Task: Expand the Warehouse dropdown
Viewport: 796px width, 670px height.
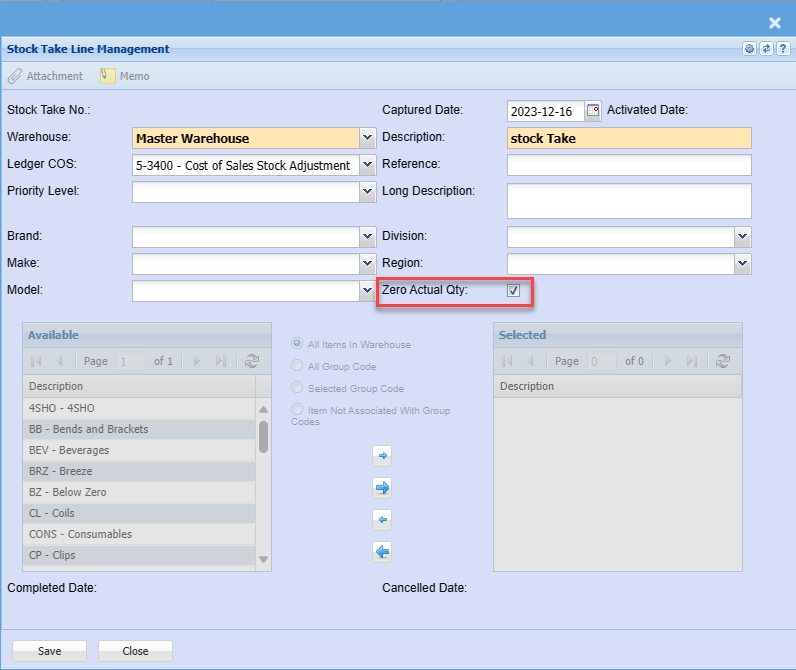Action: tap(367, 138)
